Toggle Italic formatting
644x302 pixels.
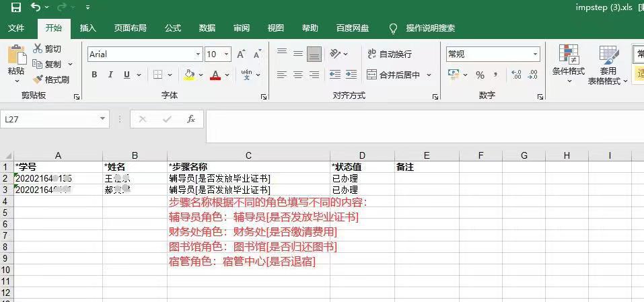[x=110, y=75]
